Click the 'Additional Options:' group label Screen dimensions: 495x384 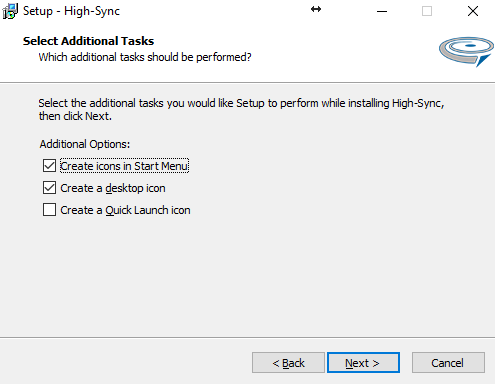pyautogui.click(x=85, y=144)
